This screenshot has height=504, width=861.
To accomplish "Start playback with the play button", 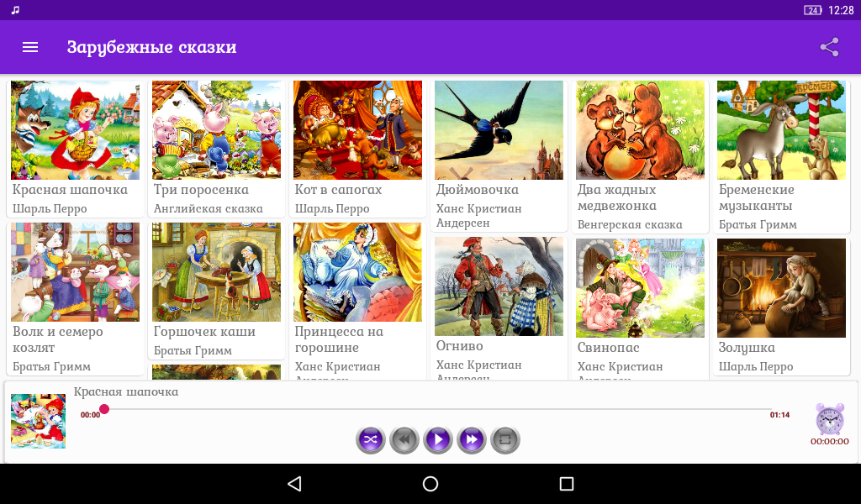I will (437, 440).
